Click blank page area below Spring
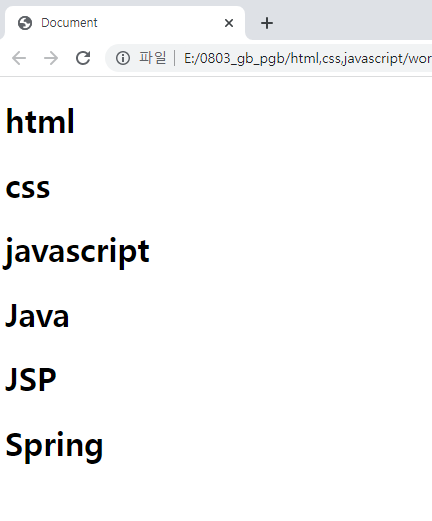Image resolution: width=432 pixels, height=521 pixels. click(x=216, y=493)
